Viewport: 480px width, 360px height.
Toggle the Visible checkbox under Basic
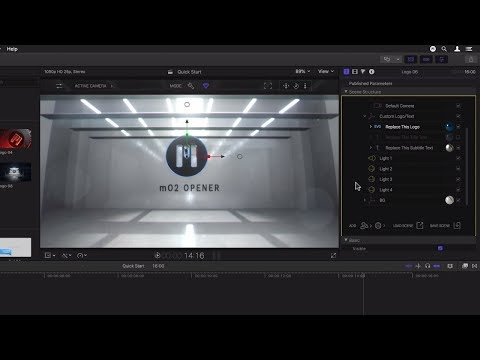pyautogui.click(x=440, y=248)
